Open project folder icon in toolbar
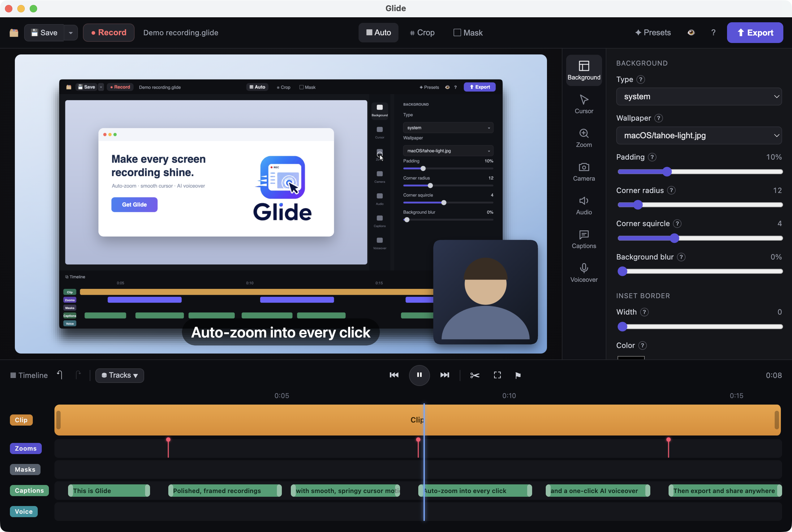Screen dimensions: 792x532 click(x=14, y=32)
